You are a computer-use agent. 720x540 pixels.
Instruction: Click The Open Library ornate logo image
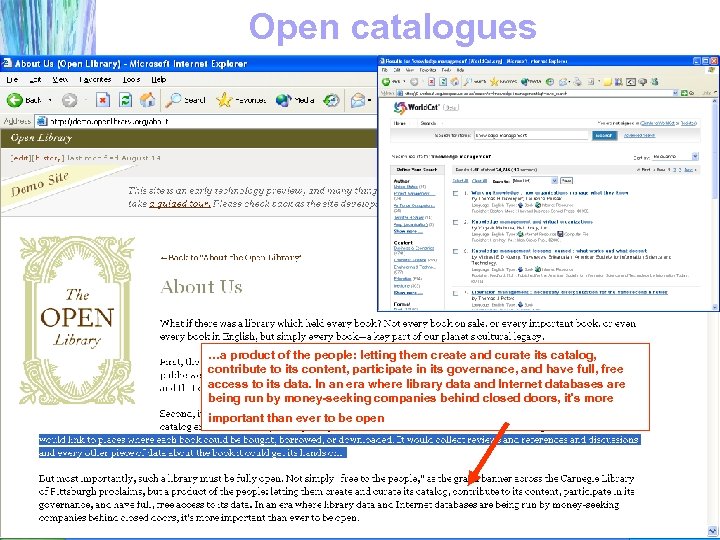pyautogui.click(x=77, y=320)
